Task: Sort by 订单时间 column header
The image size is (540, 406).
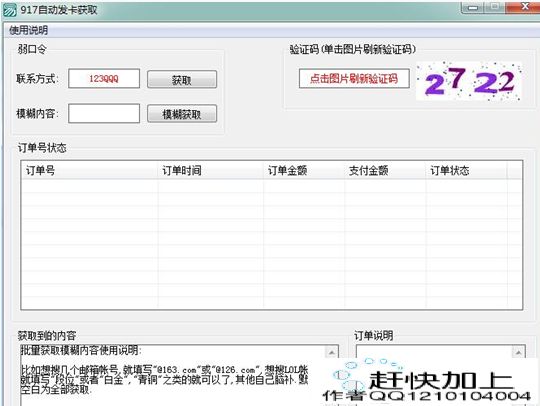Action: tap(210, 170)
